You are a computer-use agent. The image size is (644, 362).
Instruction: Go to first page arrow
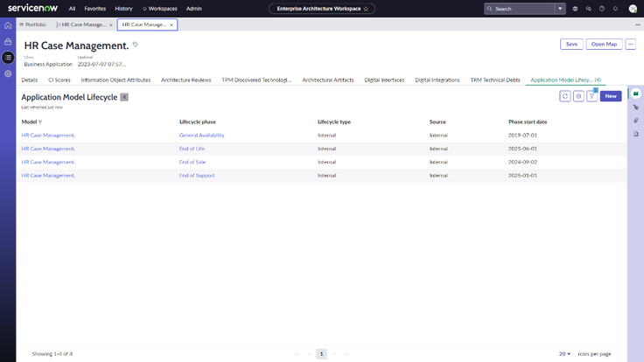tap(297, 354)
